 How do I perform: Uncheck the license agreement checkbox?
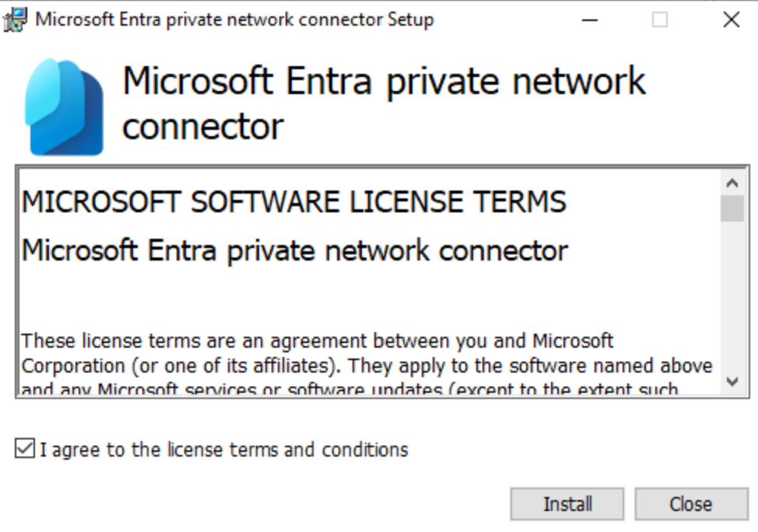(25, 449)
